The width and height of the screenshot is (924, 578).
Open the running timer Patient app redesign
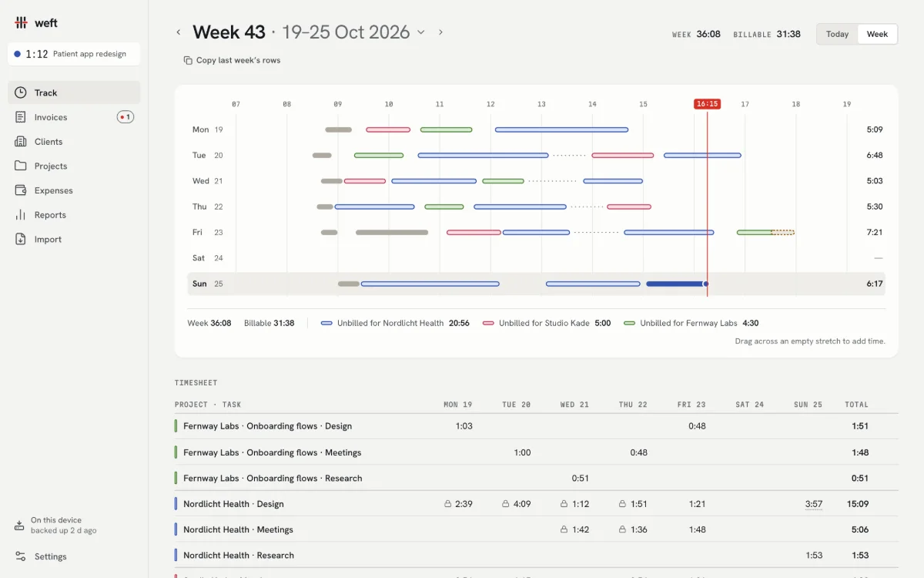click(74, 54)
